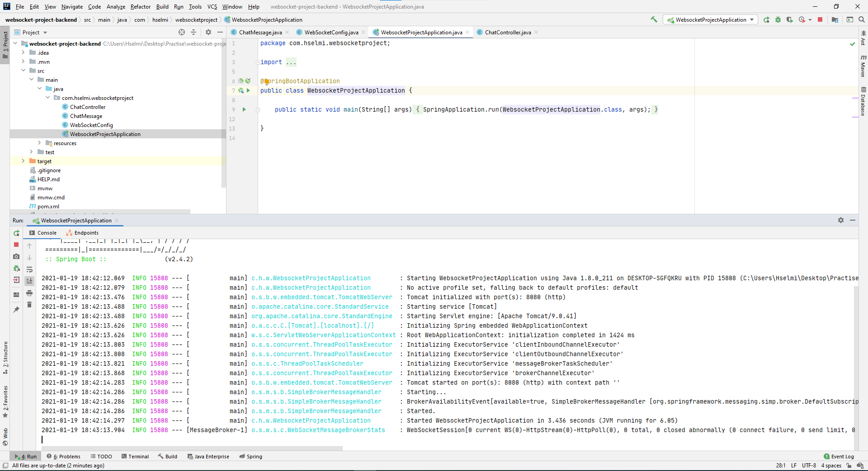This screenshot has width=868, height=471.
Task: Expand the .mvn folder
Action: coord(23,61)
